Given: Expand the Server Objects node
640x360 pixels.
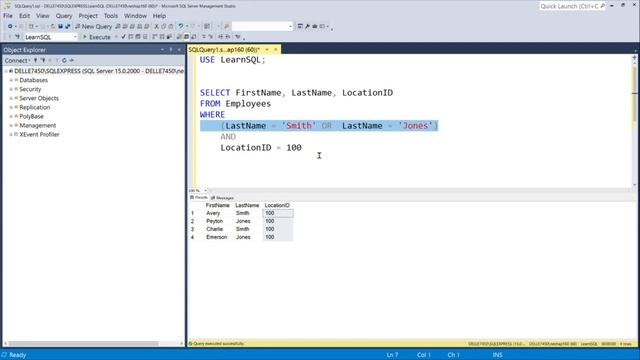Looking at the screenshot, I should (11, 98).
